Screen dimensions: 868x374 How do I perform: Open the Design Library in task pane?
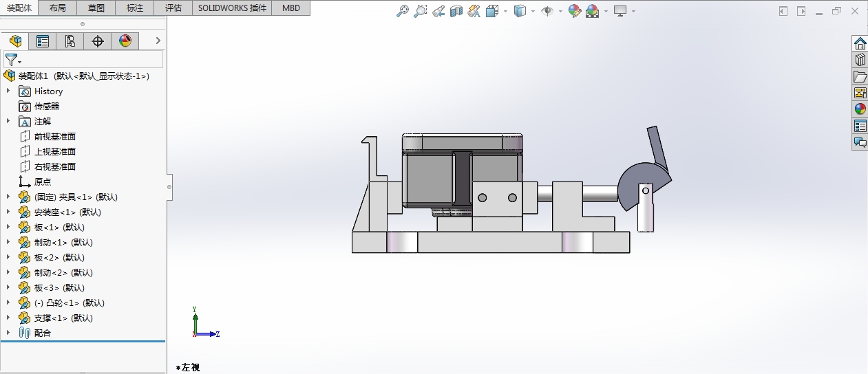point(860,60)
